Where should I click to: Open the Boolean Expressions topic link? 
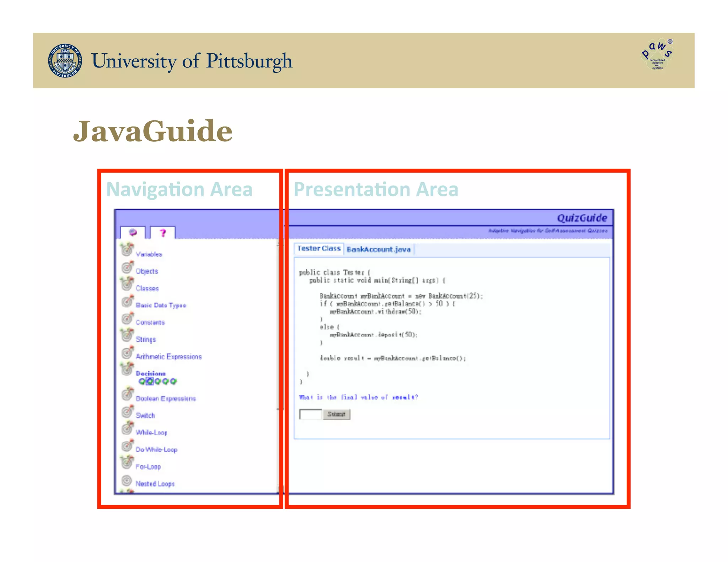pos(166,399)
